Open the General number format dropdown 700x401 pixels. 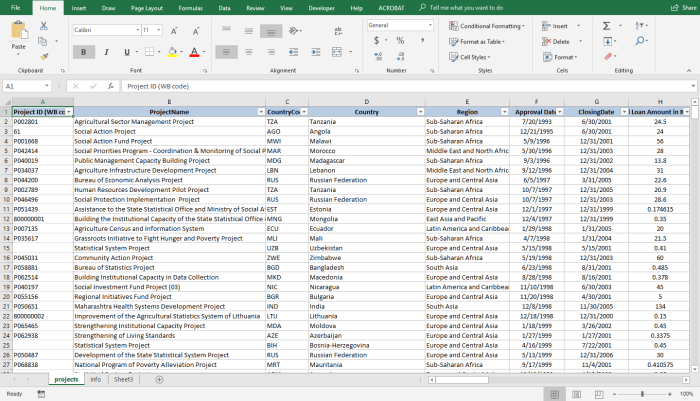tap(430, 25)
